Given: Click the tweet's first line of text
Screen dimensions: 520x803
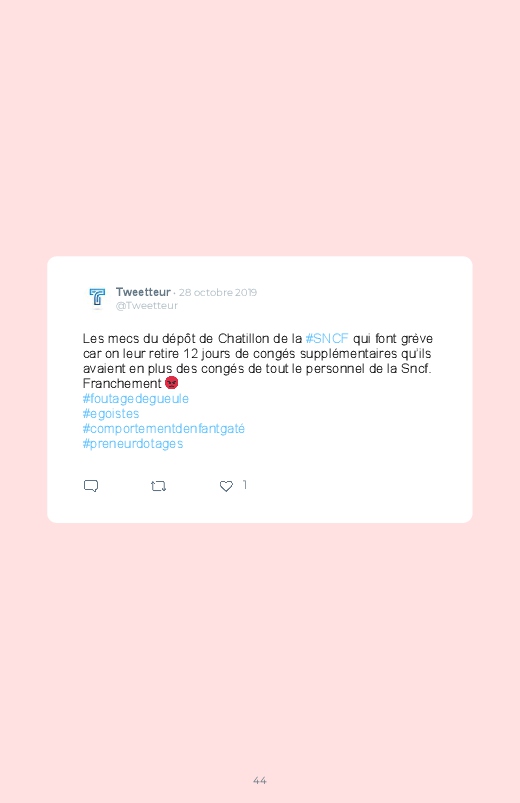Looking at the screenshot, I should tap(258, 339).
